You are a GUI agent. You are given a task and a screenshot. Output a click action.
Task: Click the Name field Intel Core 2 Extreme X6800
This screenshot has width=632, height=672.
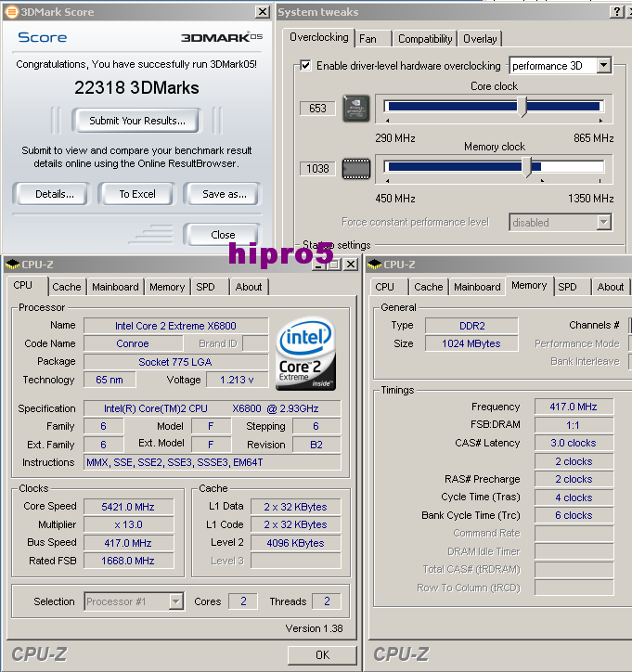[x=175, y=326]
